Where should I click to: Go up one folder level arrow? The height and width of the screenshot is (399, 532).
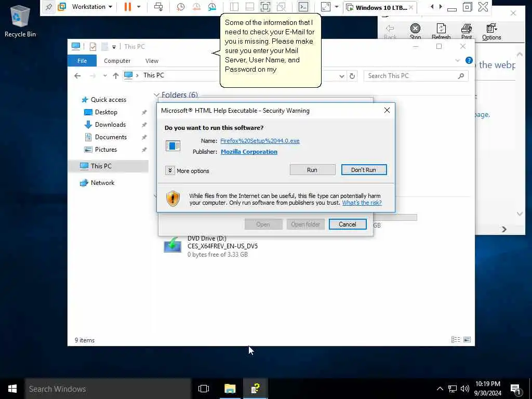click(116, 76)
